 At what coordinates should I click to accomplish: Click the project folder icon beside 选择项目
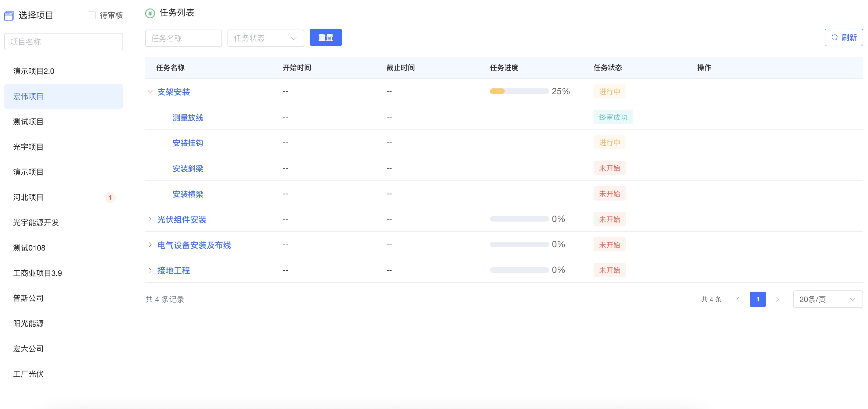click(x=9, y=16)
